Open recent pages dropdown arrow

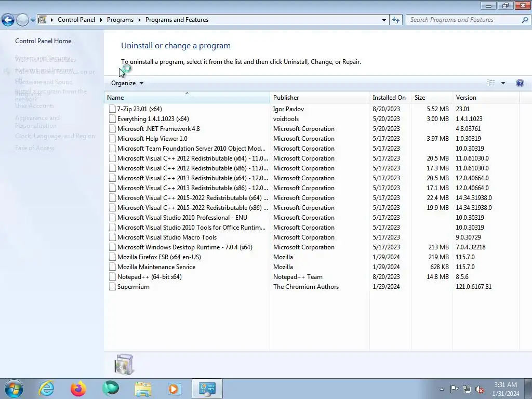point(33,20)
